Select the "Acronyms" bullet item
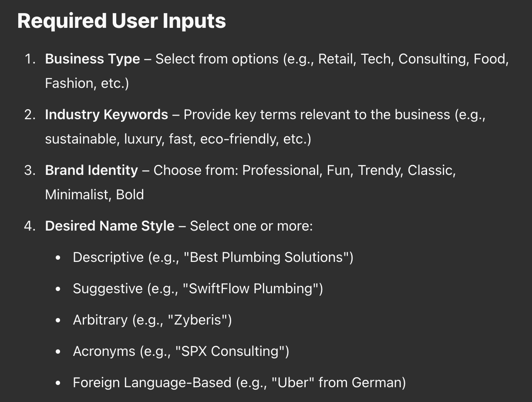Viewport: 532px width, 402px height. click(x=104, y=351)
